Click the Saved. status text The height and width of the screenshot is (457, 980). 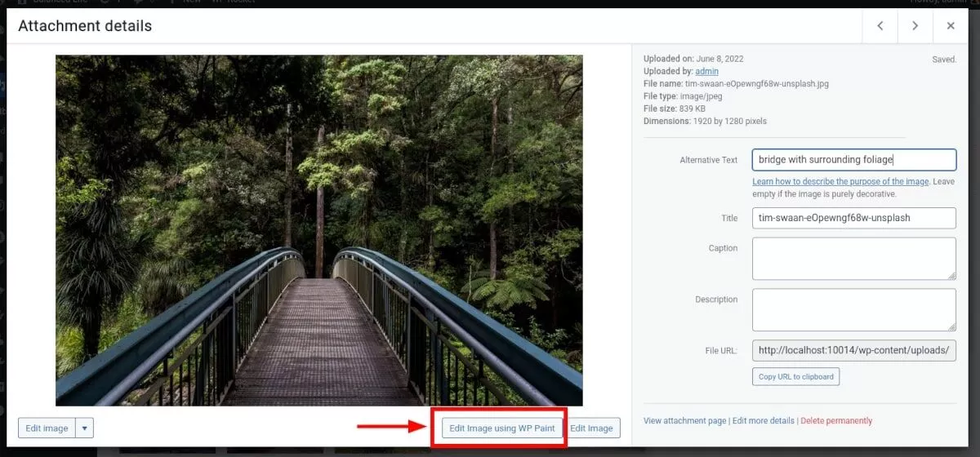tap(944, 60)
